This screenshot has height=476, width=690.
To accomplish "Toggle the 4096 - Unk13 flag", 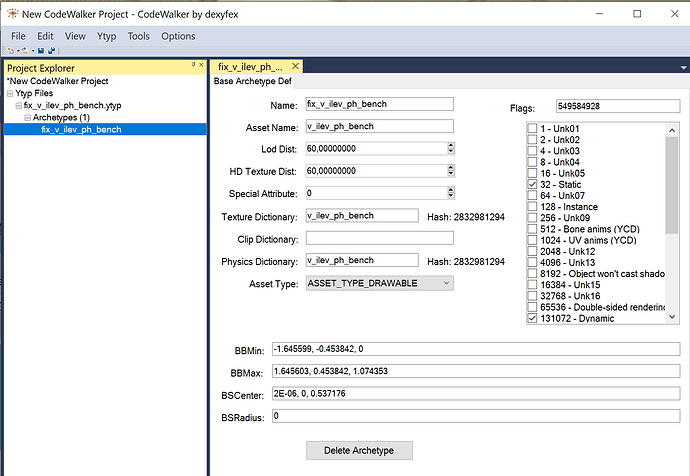I will point(532,262).
